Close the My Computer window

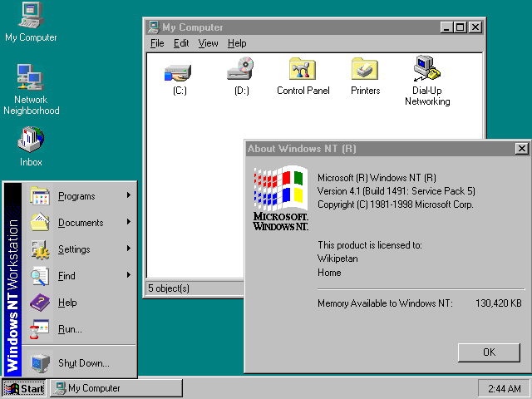(x=475, y=27)
